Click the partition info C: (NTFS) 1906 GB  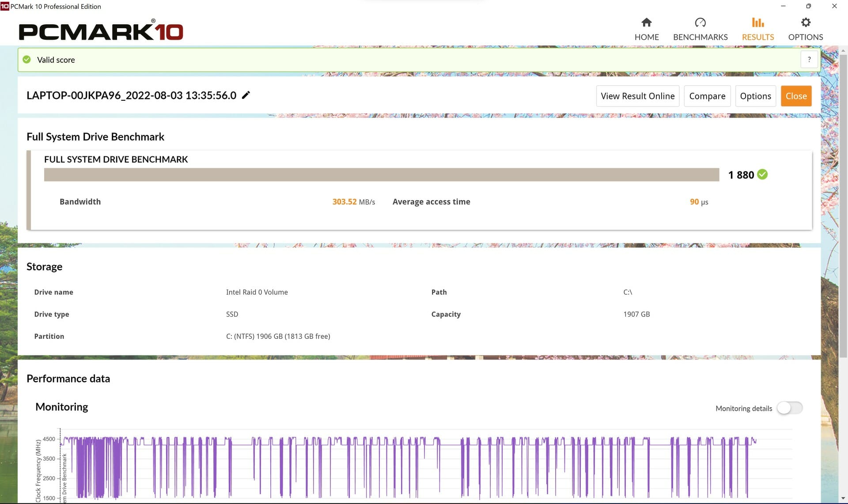[278, 336]
